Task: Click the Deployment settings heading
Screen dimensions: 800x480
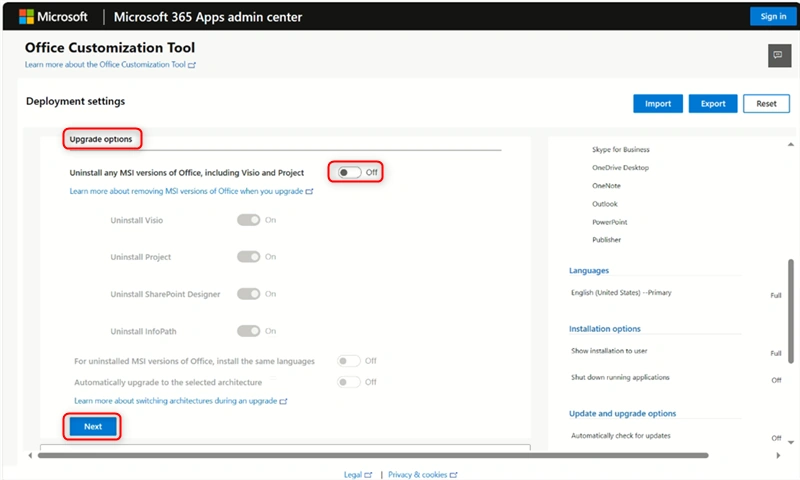Action: 76,101
